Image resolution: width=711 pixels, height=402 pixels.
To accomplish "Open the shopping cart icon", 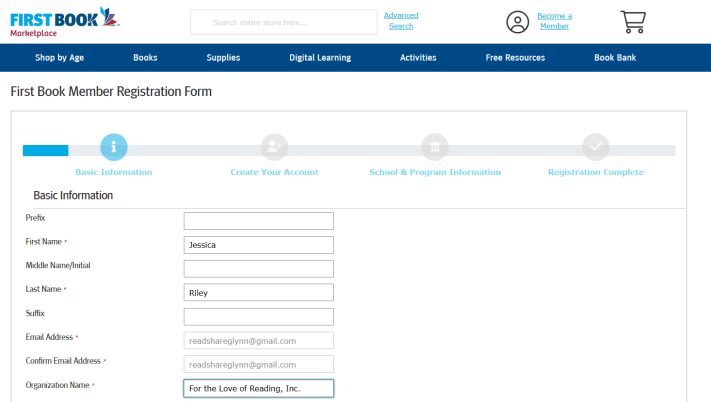I will (x=634, y=22).
